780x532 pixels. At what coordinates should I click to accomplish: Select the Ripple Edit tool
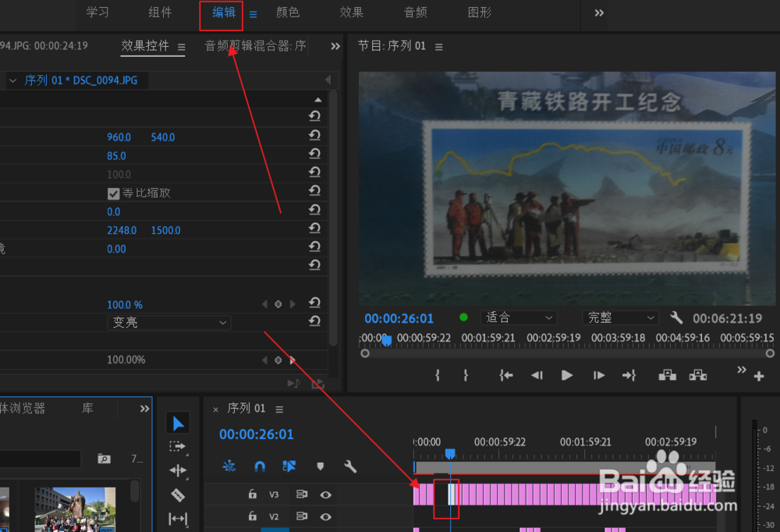click(178, 470)
